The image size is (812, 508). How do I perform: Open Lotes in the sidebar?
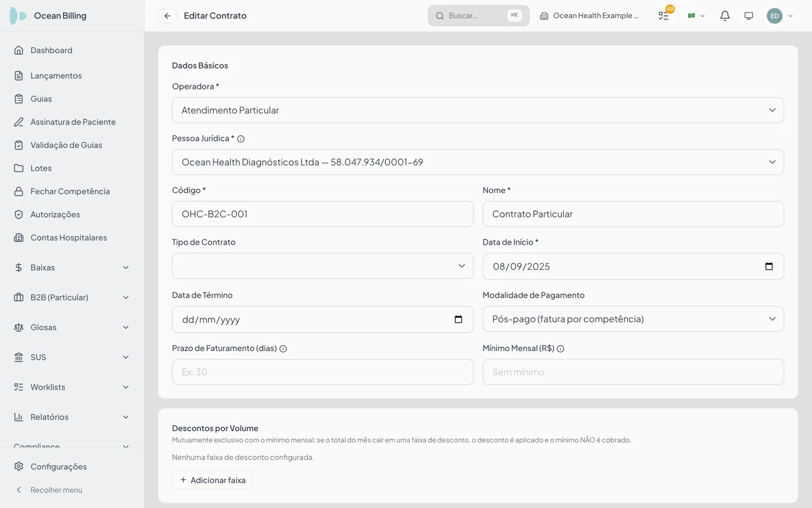tap(72, 168)
